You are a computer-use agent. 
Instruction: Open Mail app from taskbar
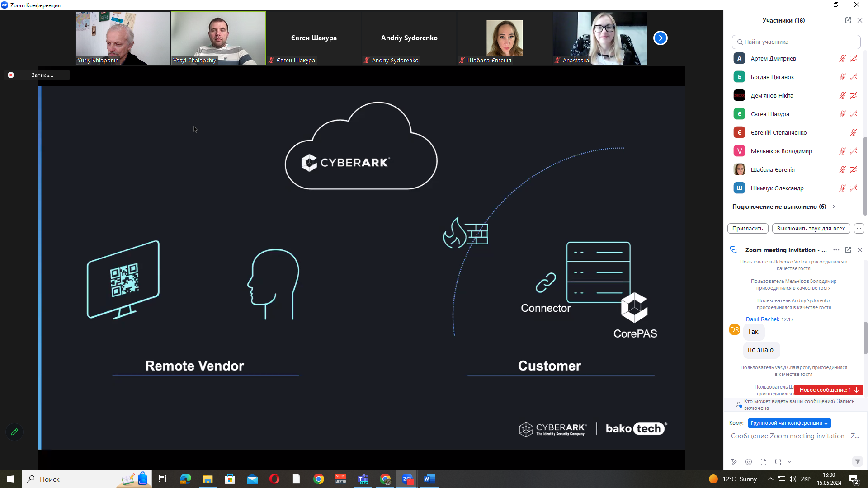pyautogui.click(x=252, y=479)
